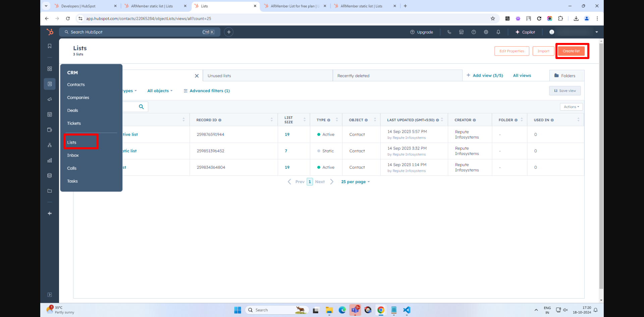The image size is (644, 317).
Task: Open the Help question mark icon
Action: point(474,32)
